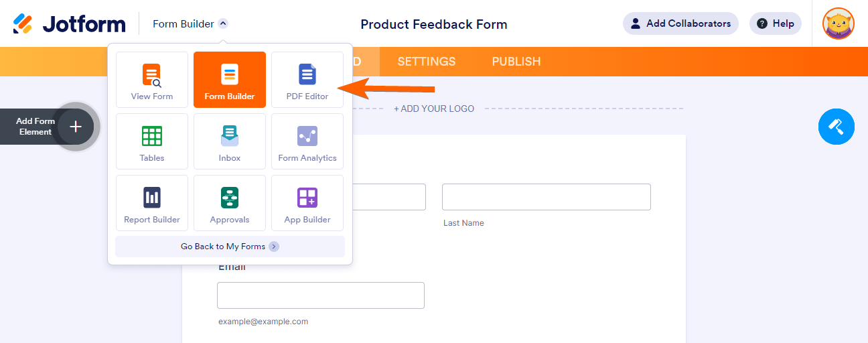Open the Form Designer paint roller button

[836, 126]
